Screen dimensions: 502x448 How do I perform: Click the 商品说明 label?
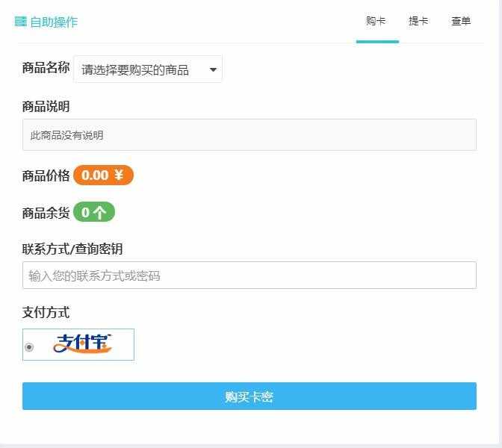(46, 106)
